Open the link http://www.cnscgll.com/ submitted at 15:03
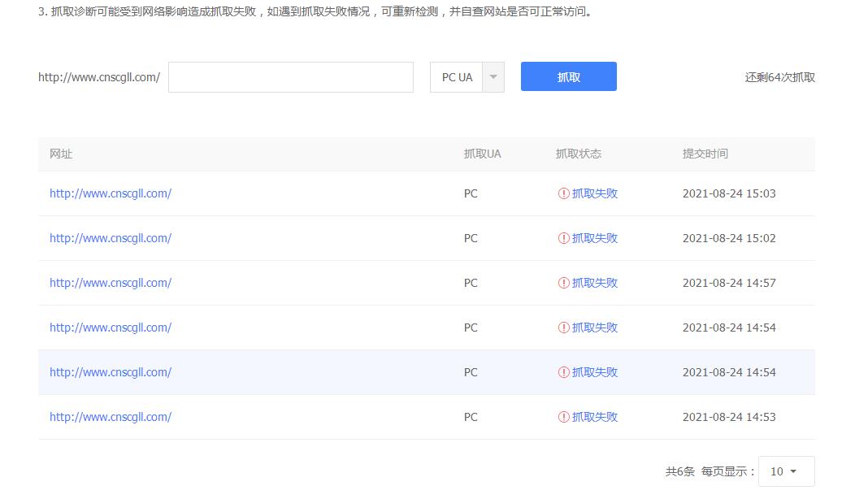The height and width of the screenshot is (499, 868). pos(111,193)
